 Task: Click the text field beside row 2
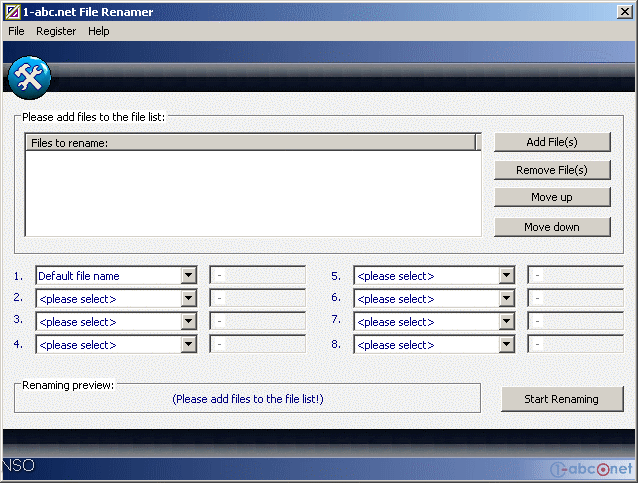[x=258, y=298]
